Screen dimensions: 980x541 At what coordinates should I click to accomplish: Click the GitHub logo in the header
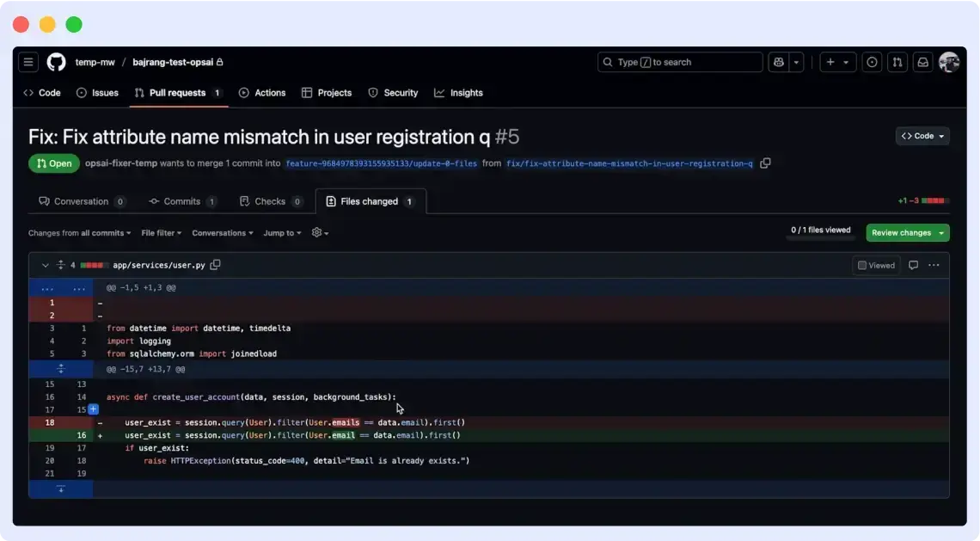click(55, 61)
